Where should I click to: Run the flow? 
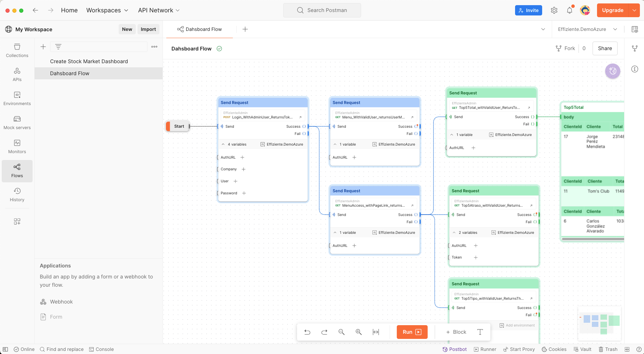[412, 332]
